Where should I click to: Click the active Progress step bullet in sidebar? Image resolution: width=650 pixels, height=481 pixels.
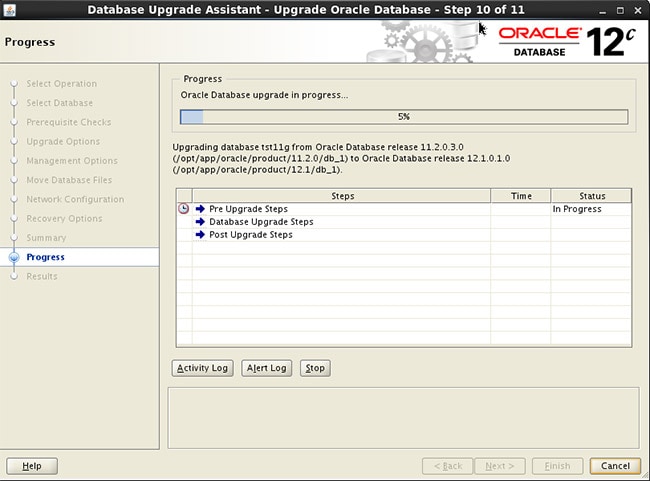[14, 257]
